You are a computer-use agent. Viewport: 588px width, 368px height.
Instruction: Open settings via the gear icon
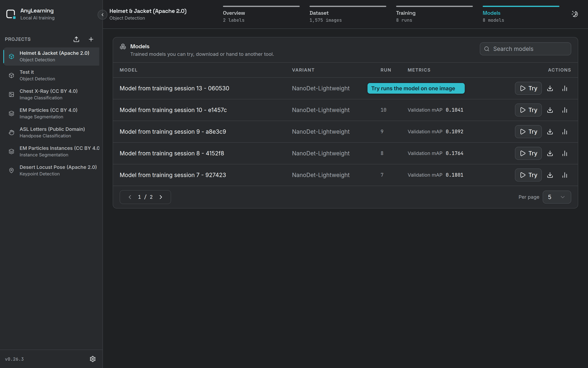point(93,359)
